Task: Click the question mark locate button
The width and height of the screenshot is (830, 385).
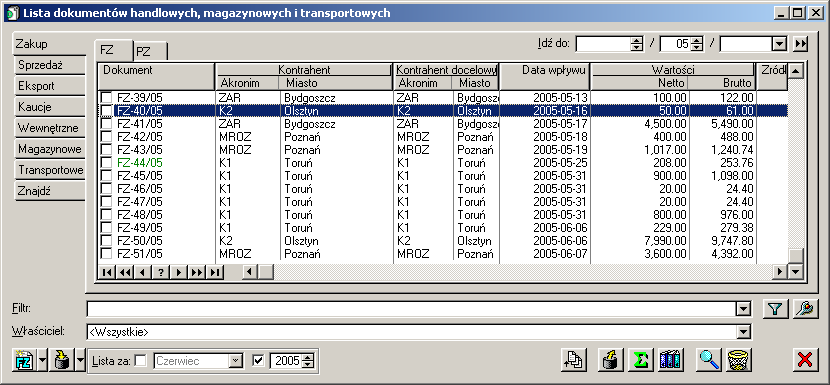Action: pyautogui.click(x=161, y=272)
